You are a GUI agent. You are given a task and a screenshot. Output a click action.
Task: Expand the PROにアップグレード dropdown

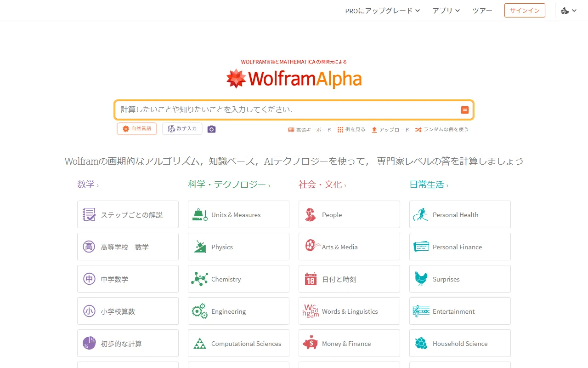[x=382, y=10]
